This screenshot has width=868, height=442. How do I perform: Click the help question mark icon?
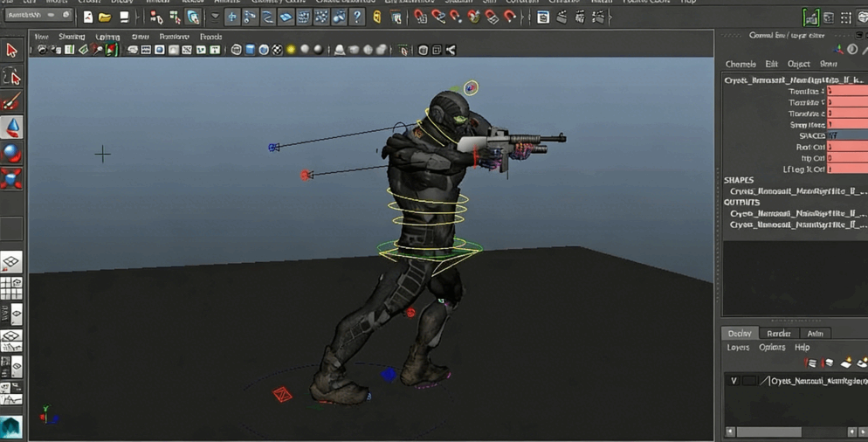pos(357,17)
